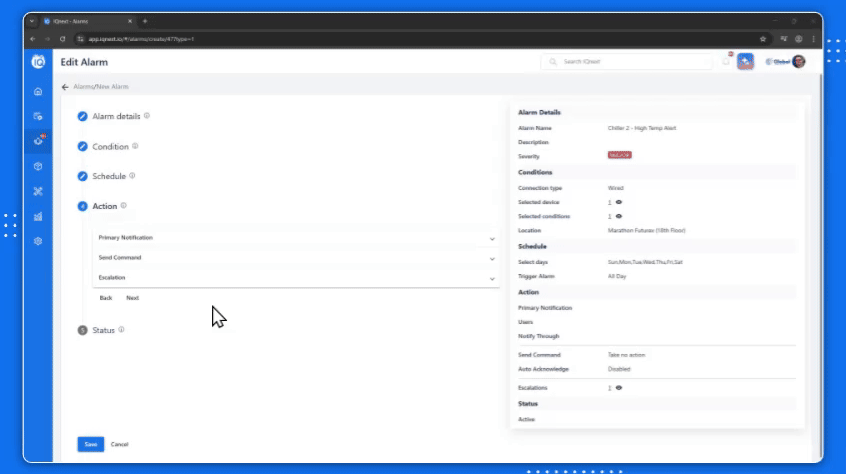
Task: Open the browser tab list dropdown
Action: [32, 21]
